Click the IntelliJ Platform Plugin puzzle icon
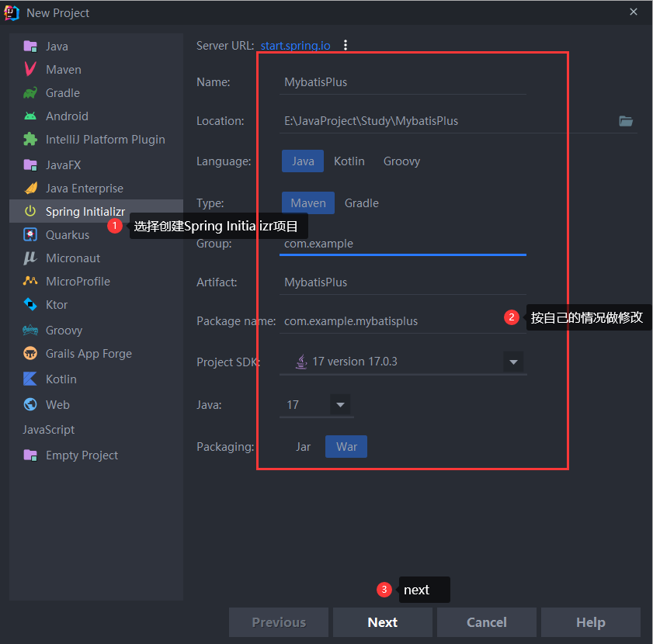This screenshot has height=644, width=653. pyautogui.click(x=30, y=139)
